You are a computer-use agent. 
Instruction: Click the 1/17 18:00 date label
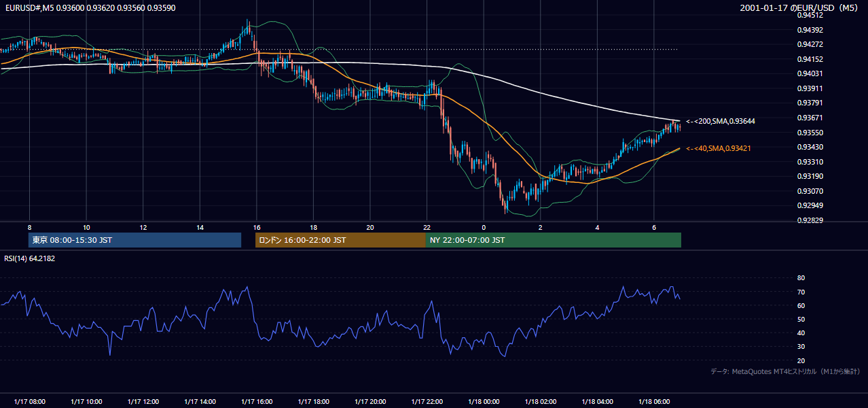pyautogui.click(x=313, y=401)
